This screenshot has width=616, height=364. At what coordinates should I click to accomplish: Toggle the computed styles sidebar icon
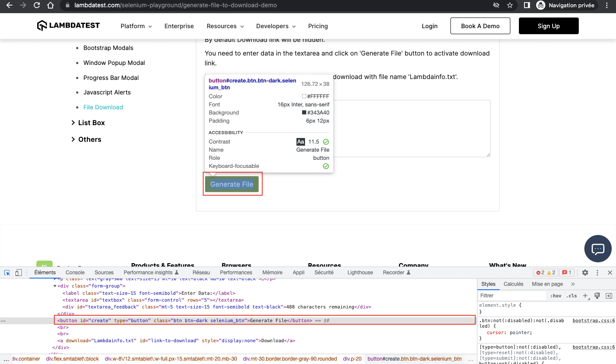(609, 296)
